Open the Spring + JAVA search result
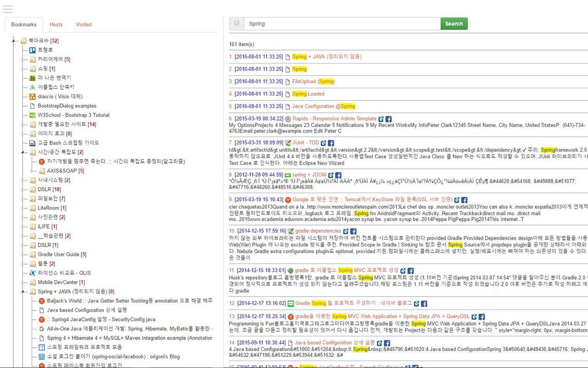This screenshot has height=368, width=588. pos(327,57)
